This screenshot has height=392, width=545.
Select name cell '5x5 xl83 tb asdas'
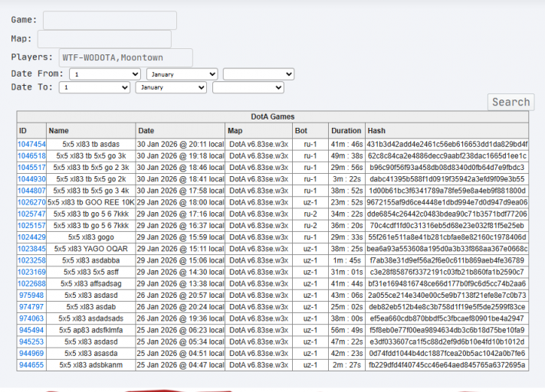click(x=90, y=144)
